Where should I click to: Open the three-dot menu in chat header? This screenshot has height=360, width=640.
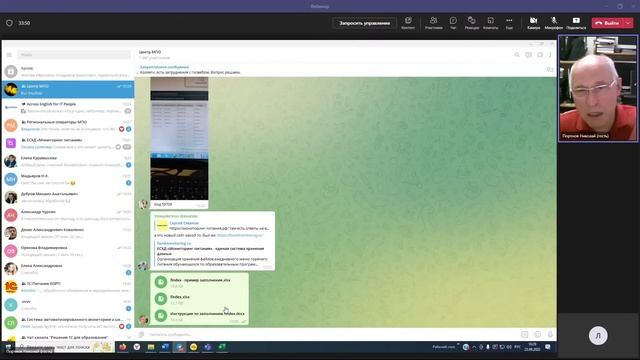550,55
